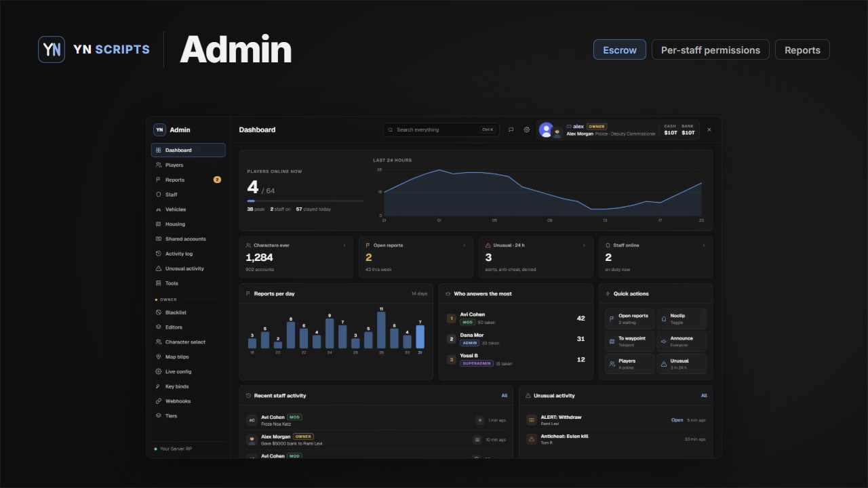
Task: Click the Webhooks link icon
Action: click(x=158, y=401)
